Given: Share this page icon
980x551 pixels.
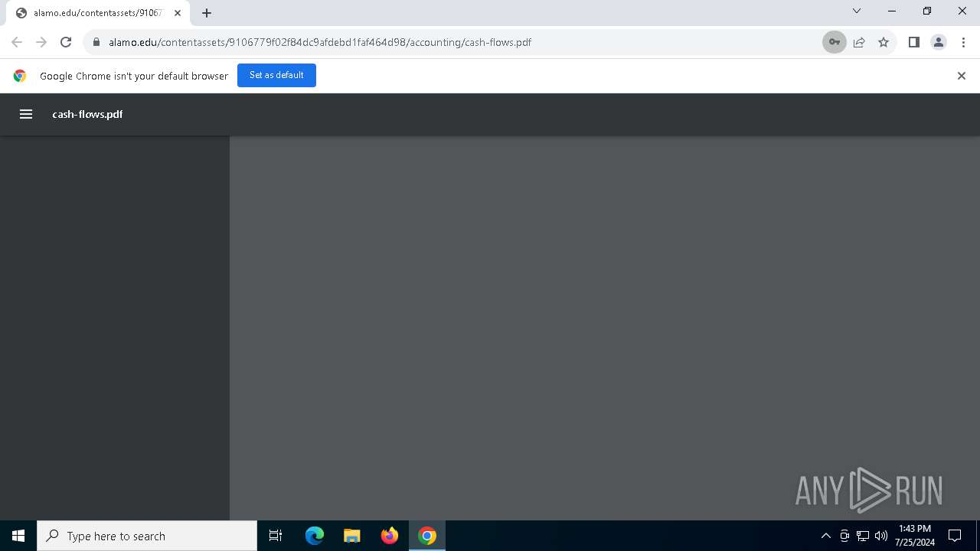Looking at the screenshot, I should click(x=859, y=42).
